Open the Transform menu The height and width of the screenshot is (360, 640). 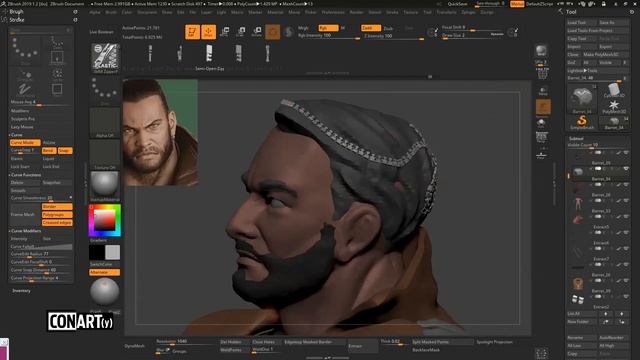click(x=446, y=12)
